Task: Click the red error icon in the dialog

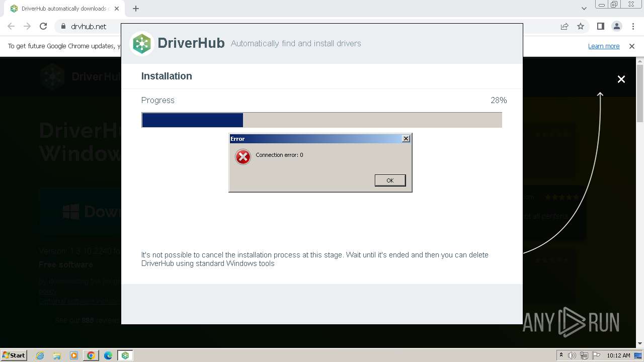Action: (243, 157)
